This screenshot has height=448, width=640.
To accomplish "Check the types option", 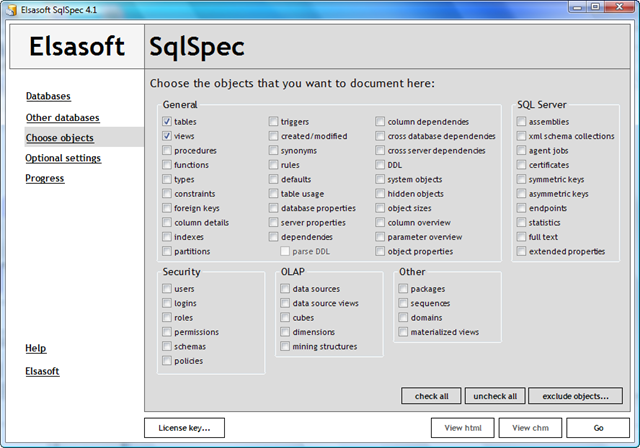I will tap(167, 179).
